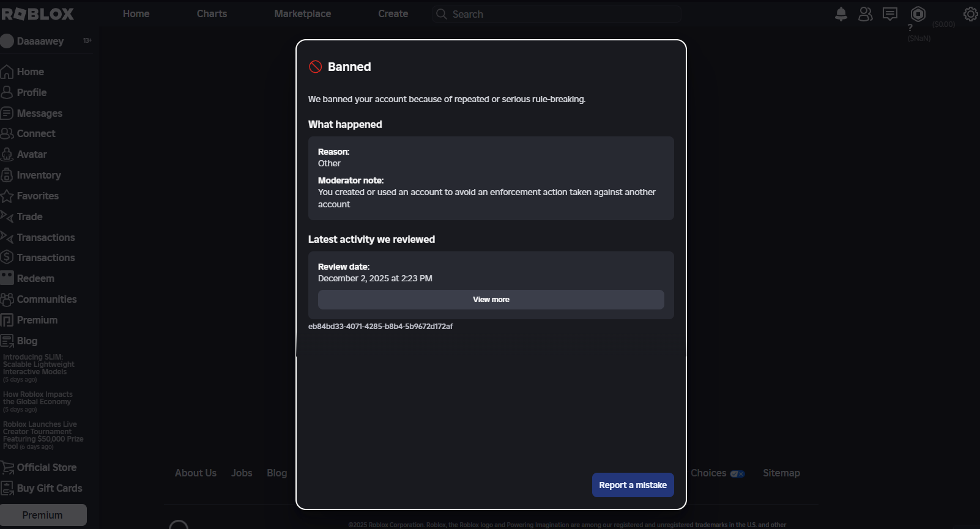The height and width of the screenshot is (529, 980).
Task: Open the settings gear icon
Action: click(x=970, y=14)
